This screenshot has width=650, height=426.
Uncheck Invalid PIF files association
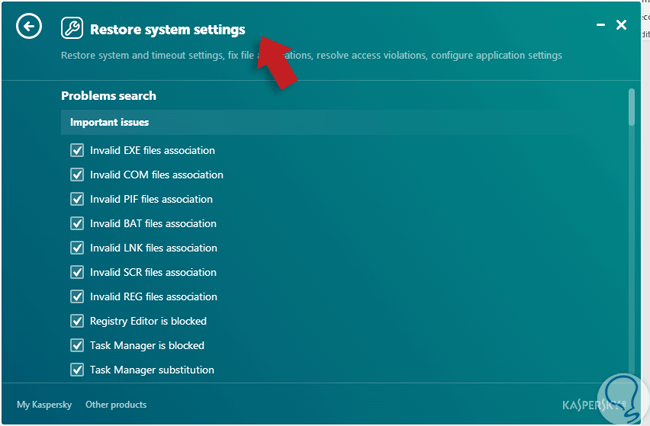pos(77,199)
